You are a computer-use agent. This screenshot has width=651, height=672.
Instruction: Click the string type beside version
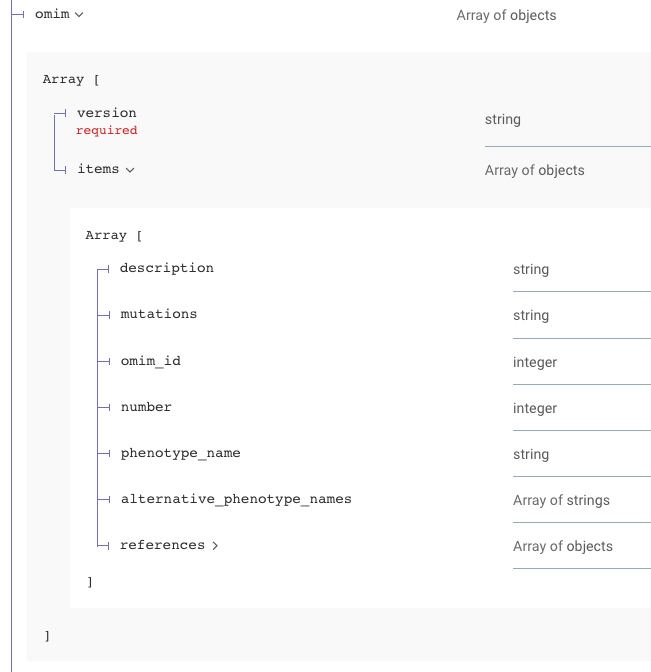503,120
